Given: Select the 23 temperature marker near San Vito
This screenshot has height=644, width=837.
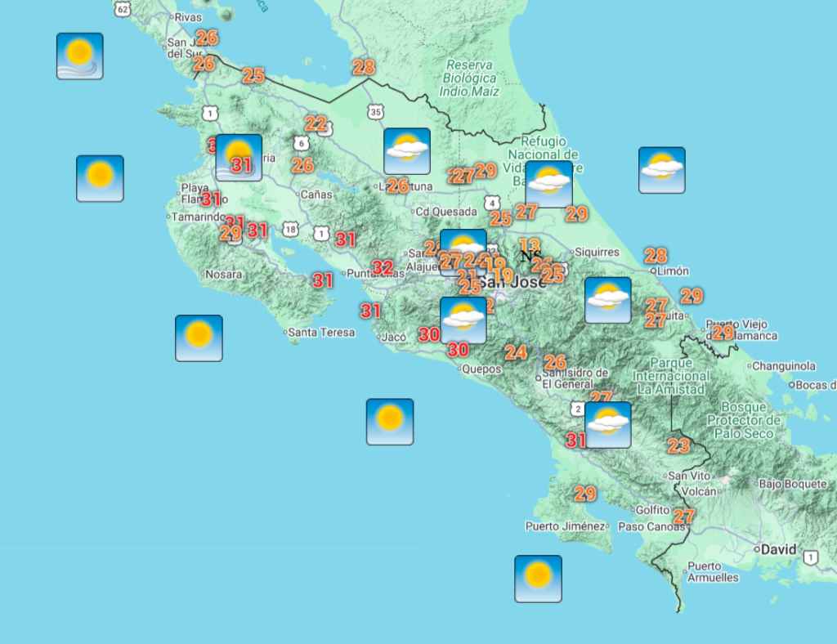Looking at the screenshot, I should (678, 445).
